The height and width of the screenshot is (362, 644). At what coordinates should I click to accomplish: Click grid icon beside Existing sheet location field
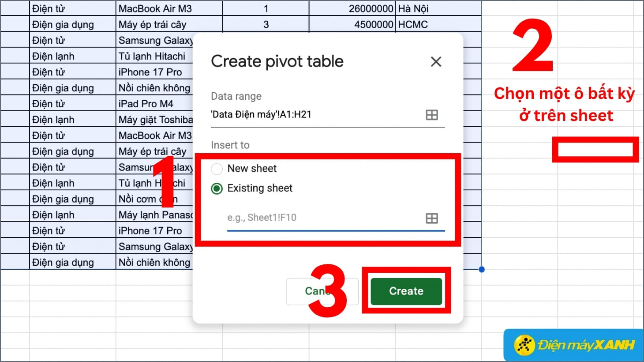coord(432,218)
